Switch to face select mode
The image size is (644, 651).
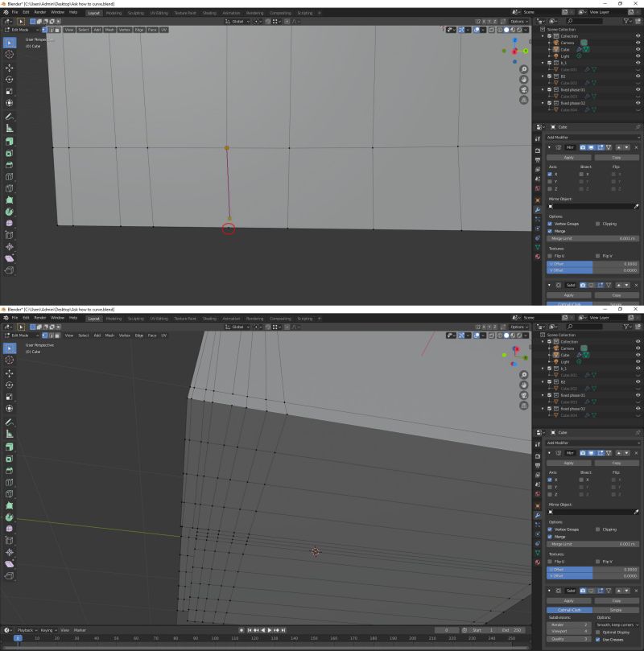click(58, 31)
